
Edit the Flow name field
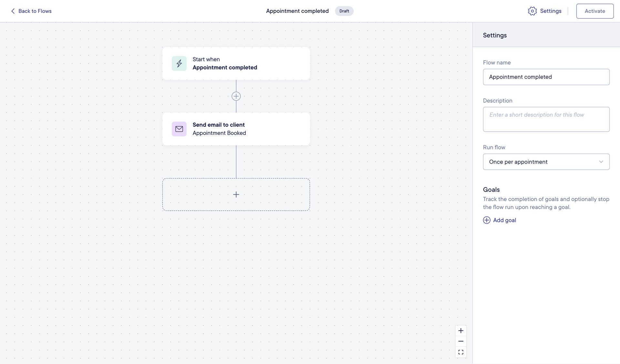546,77
